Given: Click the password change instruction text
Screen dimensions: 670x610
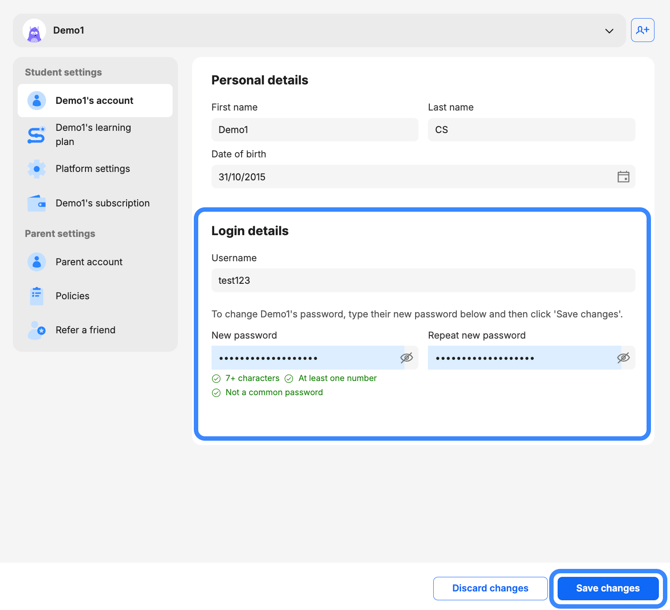Looking at the screenshot, I should [x=417, y=314].
